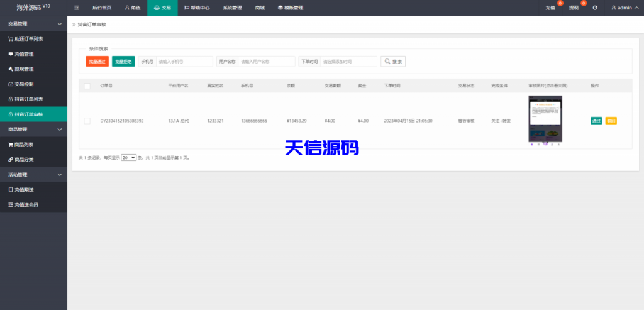The height and width of the screenshot is (310, 644).
Task: Open 提现 notifications in the top bar
Action: click(574, 8)
